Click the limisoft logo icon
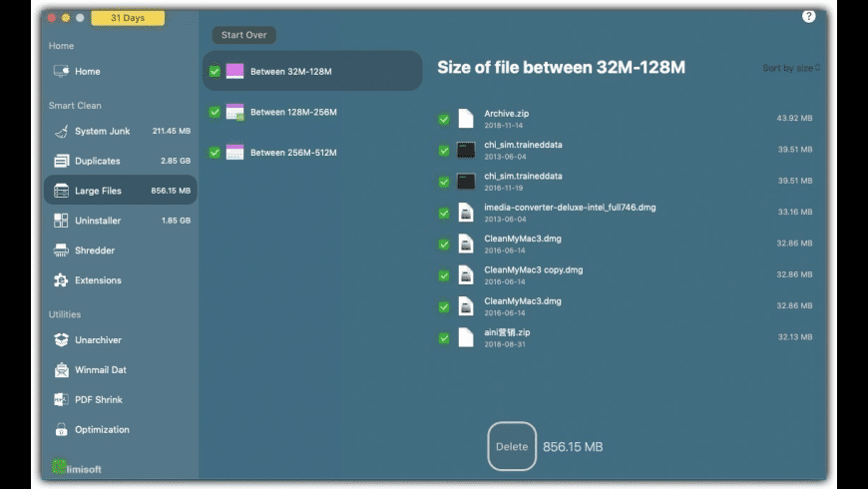This screenshot has height=489, width=868. pyautogui.click(x=59, y=467)
